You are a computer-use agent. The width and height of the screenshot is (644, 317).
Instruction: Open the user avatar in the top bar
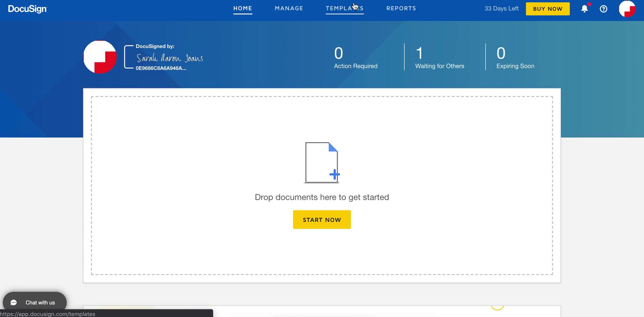627,9
